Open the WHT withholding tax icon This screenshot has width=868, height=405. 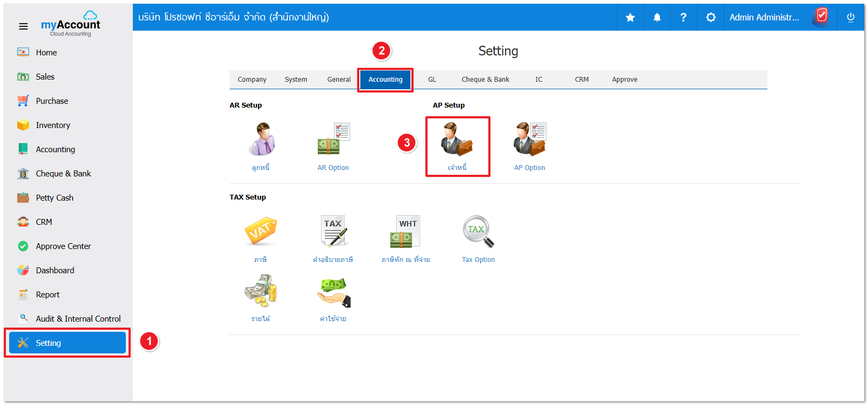point(405,231)
